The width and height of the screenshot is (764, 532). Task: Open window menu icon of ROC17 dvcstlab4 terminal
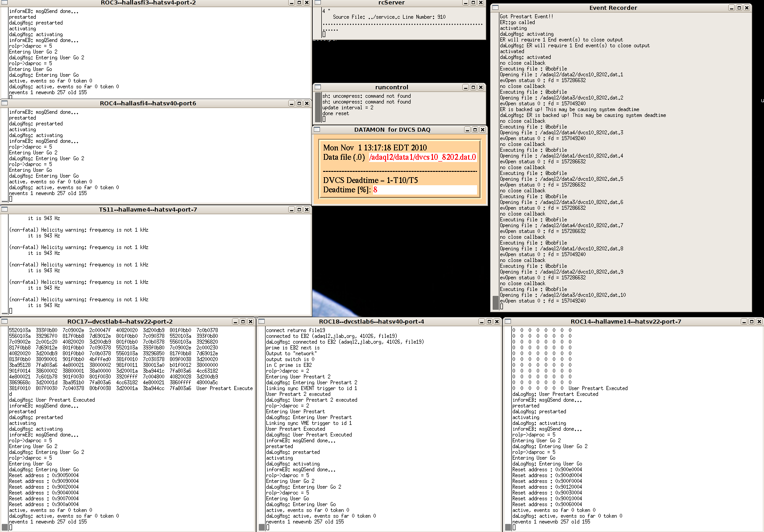(x=4, y=321)
